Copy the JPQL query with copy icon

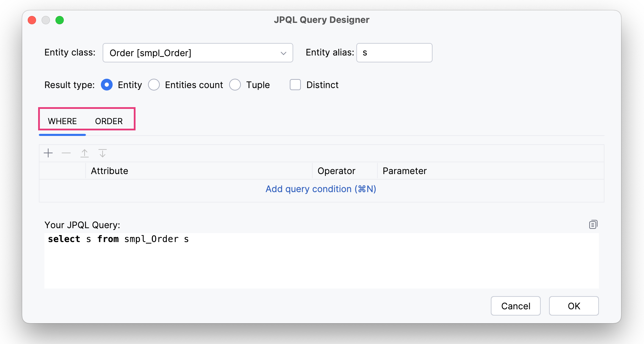593,225
